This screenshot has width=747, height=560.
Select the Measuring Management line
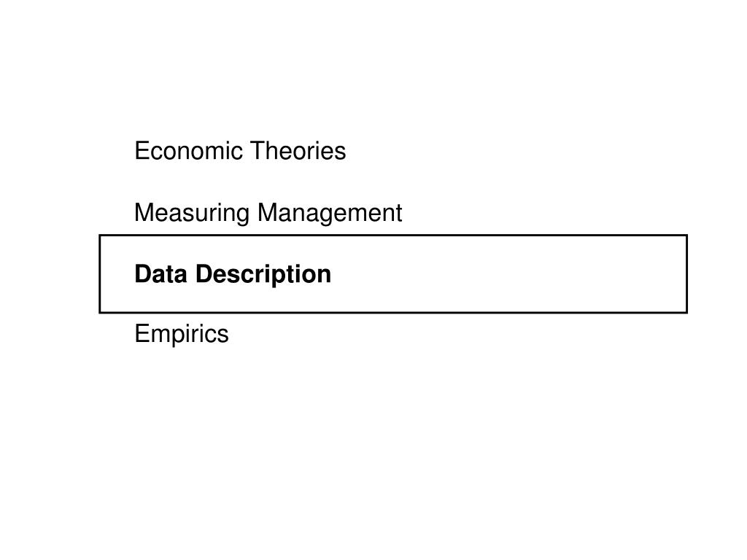[268, 214]
